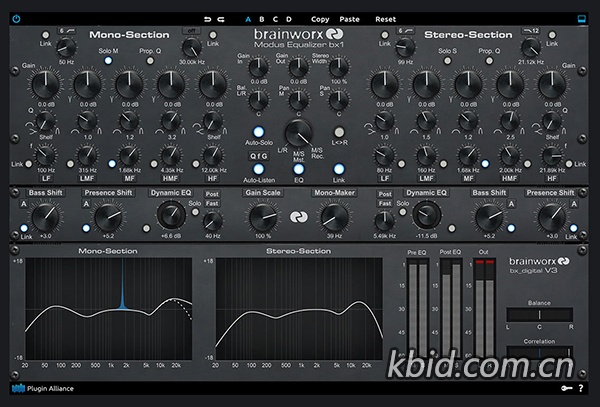Viewport: 600px width, 407px height.
Task: Click the redo arrow icon
Action: pyautogui.click(x=220, y=19)
